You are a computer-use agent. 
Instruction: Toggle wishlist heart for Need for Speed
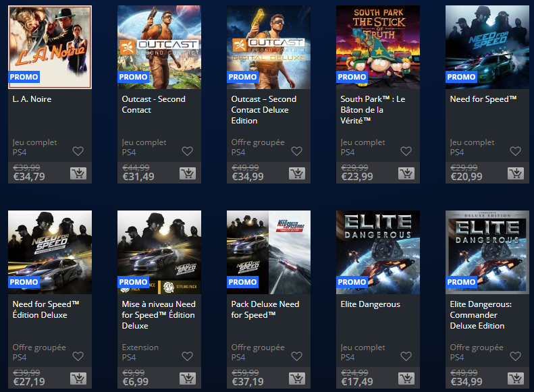[x=515, y=151]
